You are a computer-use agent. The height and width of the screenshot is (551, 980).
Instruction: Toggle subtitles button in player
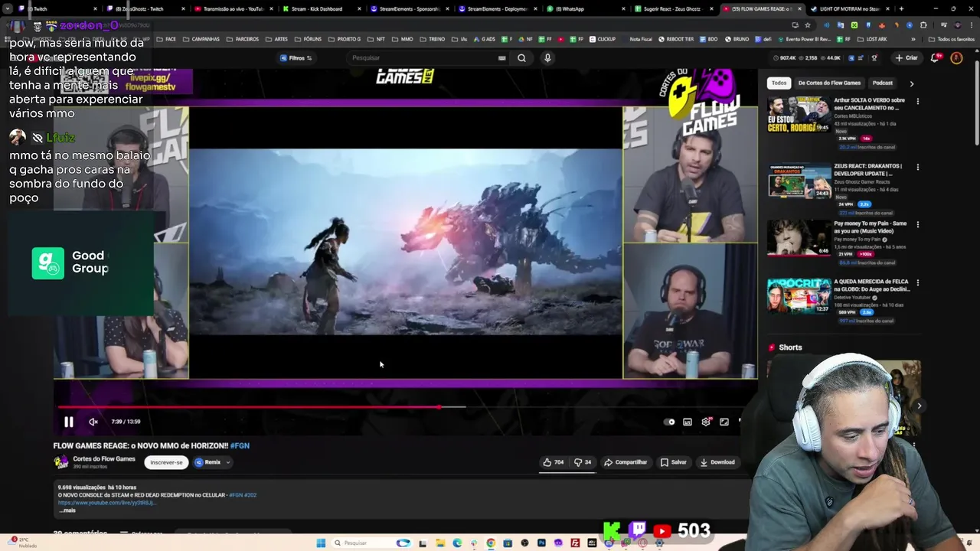click(x=688, y=422)
